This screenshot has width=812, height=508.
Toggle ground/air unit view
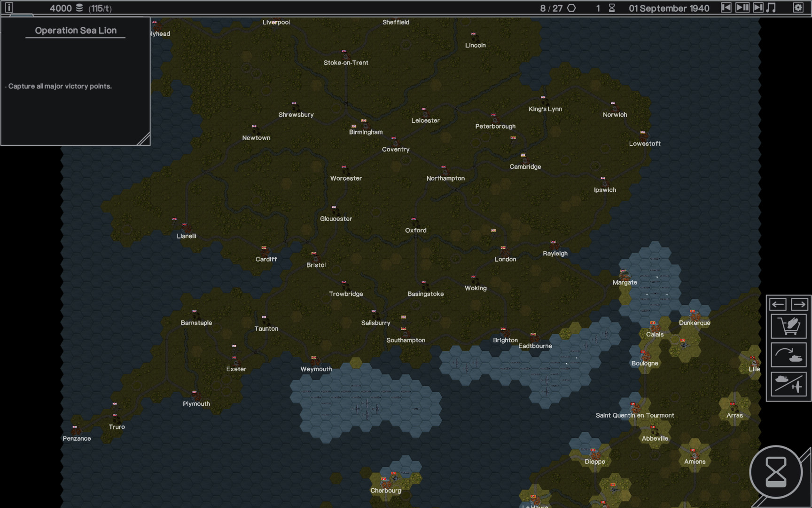coord(789,384)
